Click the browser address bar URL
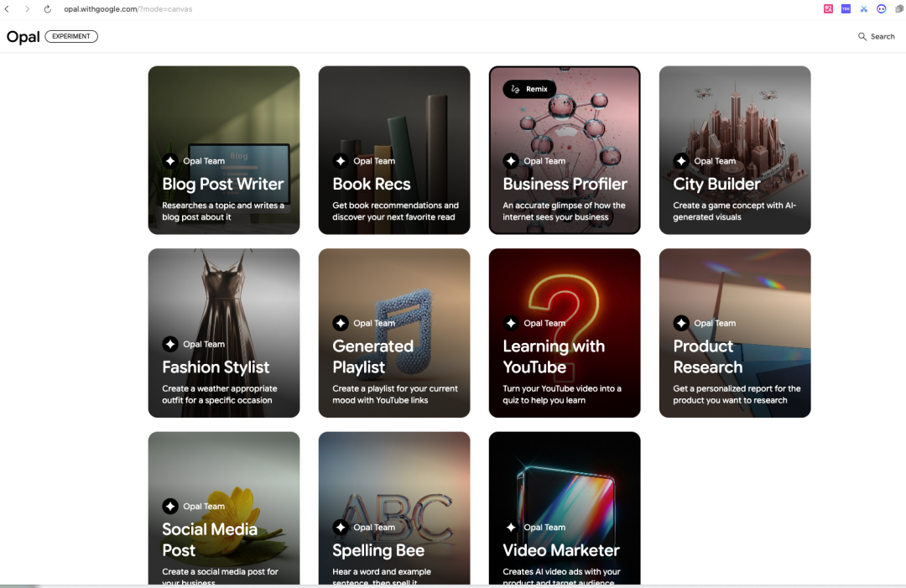This screenshot has height=588, width=906. 128,9
